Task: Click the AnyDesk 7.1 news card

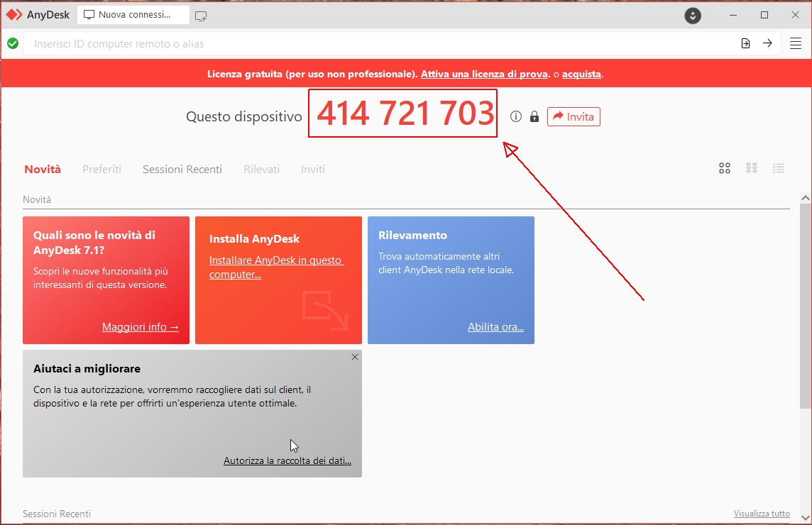Action: (x=106, y=280)
